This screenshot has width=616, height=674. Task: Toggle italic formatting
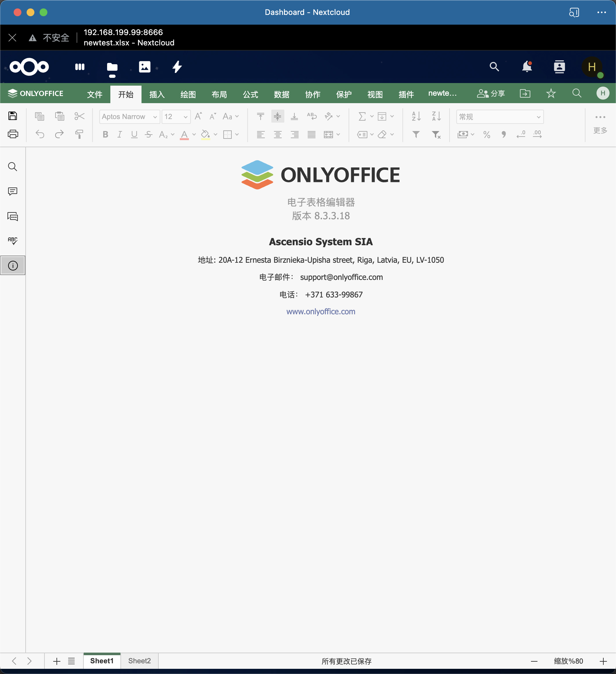tap(119, 134)
